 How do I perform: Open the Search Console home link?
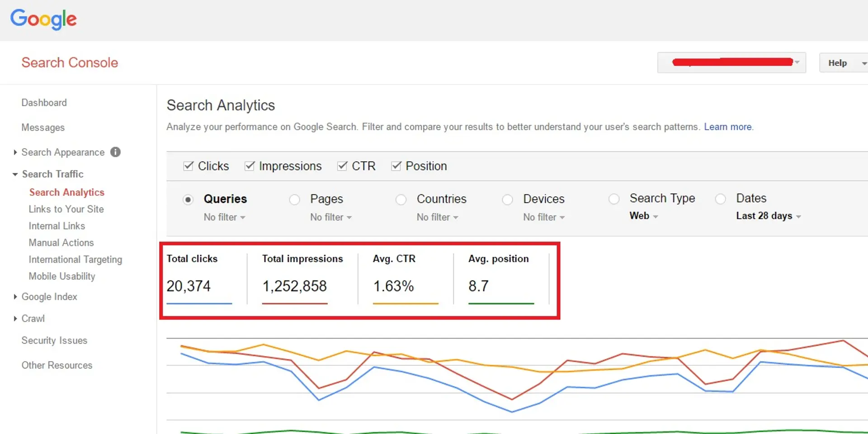click(70, 62)
